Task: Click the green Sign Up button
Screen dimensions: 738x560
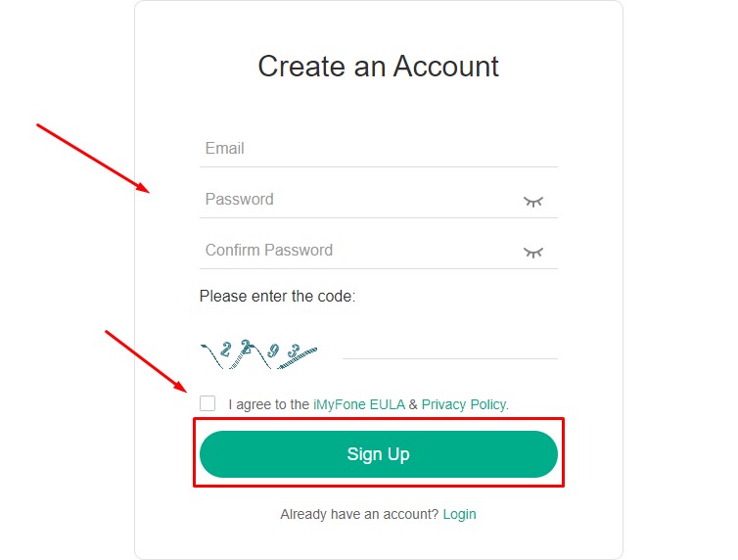Action: (379, 454)
